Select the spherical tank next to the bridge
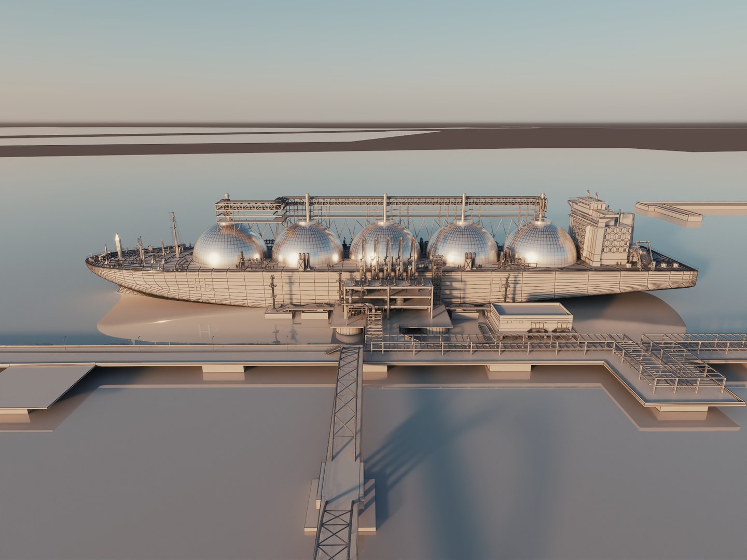The image size is (747, 560). (x=540, y=243)
